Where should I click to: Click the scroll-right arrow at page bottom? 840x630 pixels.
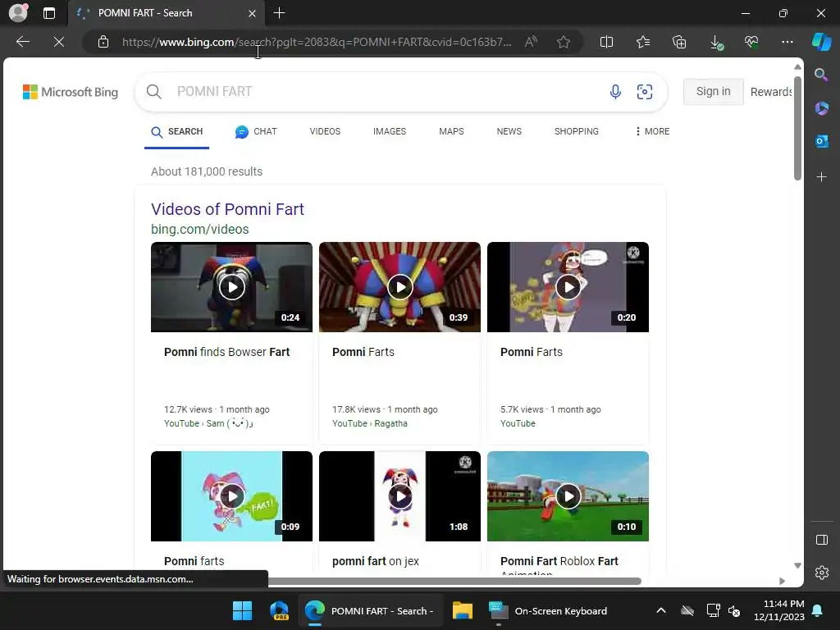point(782,582)
